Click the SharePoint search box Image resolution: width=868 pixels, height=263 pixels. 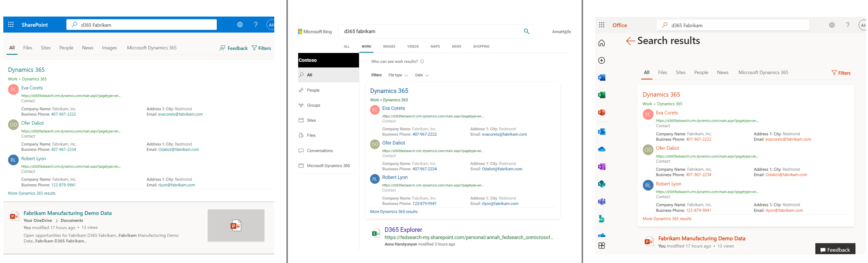pyautogui.click(x=141, y=25)
